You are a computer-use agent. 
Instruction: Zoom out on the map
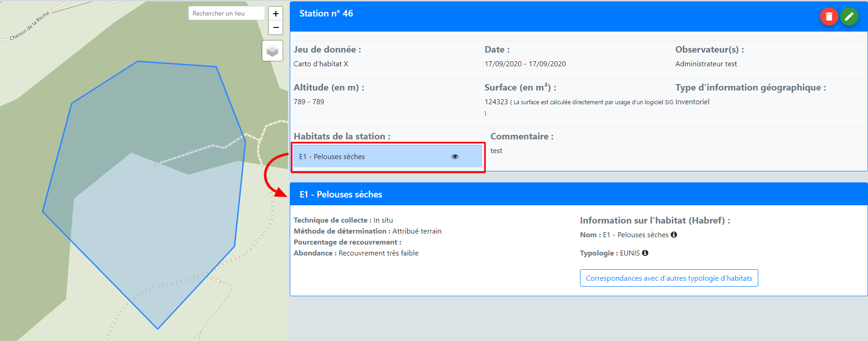pyautogui.click(x=276, y=27)
